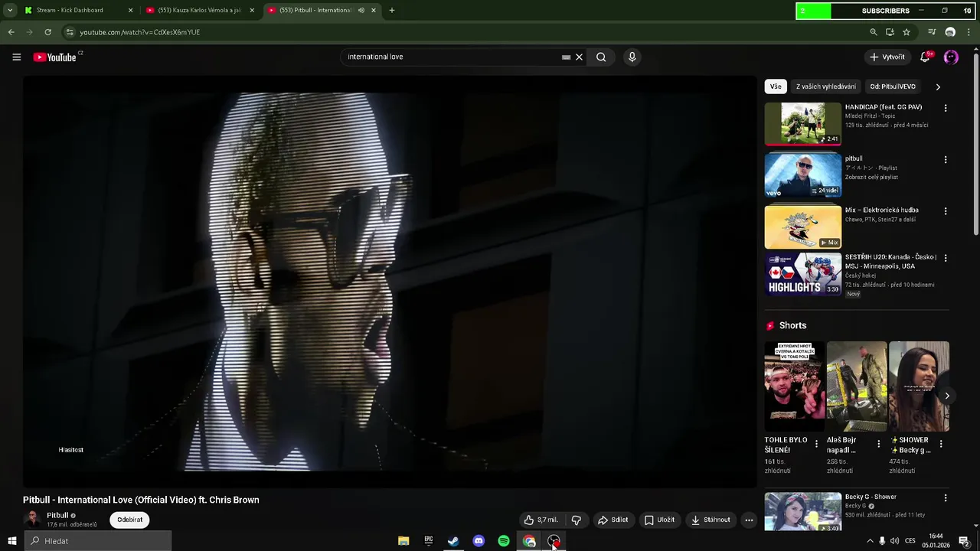
Task: Open options for SESTŘIH U20 video
Action: pos(946,258)
